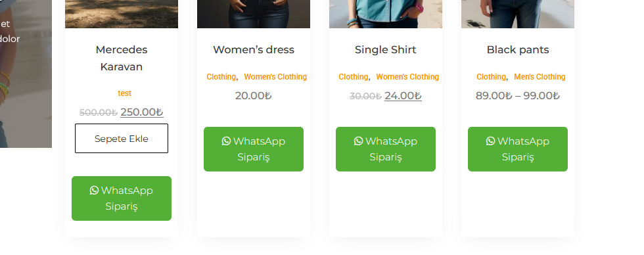644x255 pixels.
Task: Click WhatsApp icon in Black pants button
Action: [490, 141]
